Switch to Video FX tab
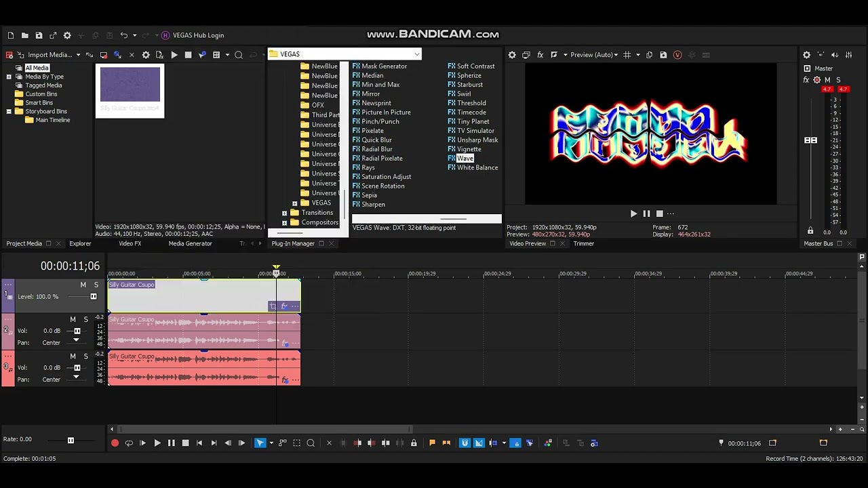The height and width of the screenshot is (488, 868). click(130, 243)
